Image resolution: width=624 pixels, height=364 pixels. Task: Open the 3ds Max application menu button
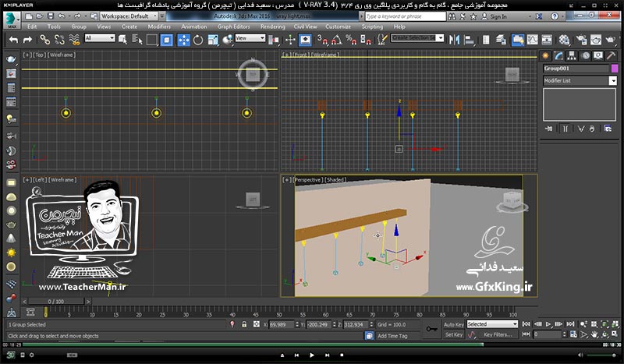point(12,20)
